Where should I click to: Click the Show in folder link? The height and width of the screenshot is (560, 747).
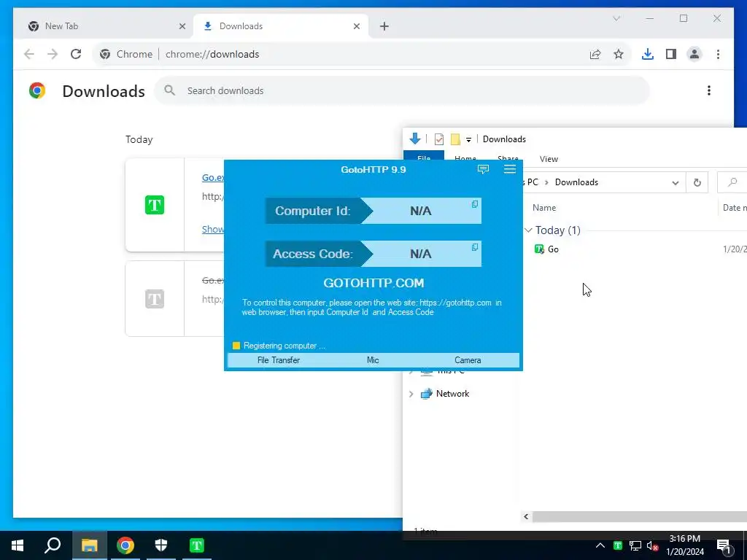click(x=213, y=229)
